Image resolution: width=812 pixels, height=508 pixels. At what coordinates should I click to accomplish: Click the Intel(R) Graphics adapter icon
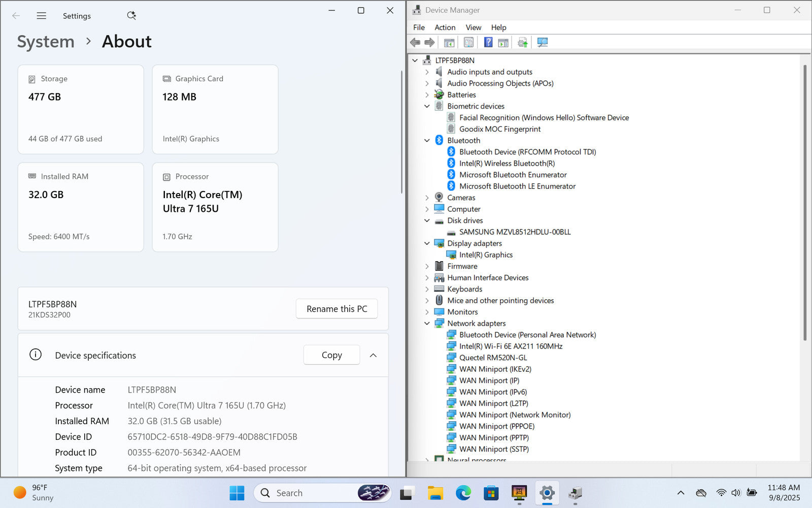pyautogui.click(x=451, y=255)
